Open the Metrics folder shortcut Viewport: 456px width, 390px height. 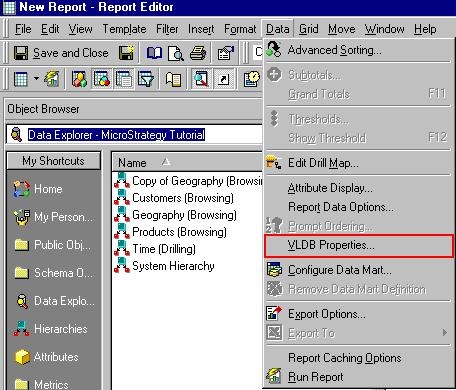click(41, 384)
